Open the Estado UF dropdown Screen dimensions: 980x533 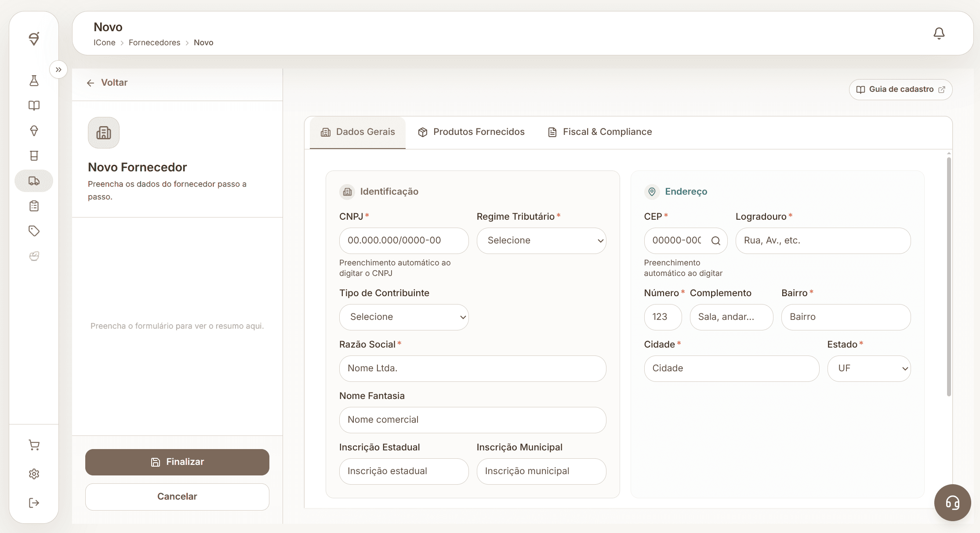click(x=869, y=369)
